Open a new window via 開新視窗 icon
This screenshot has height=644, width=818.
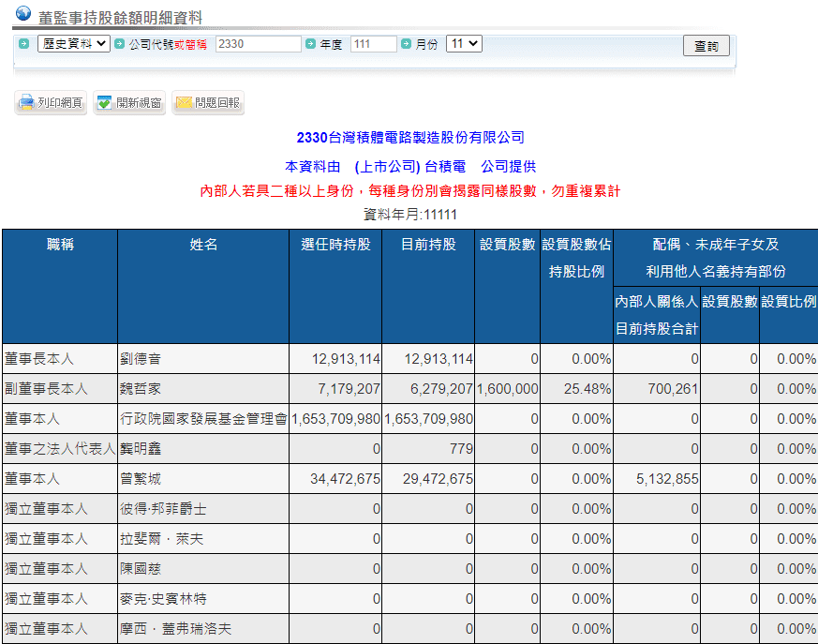point(105,103)
